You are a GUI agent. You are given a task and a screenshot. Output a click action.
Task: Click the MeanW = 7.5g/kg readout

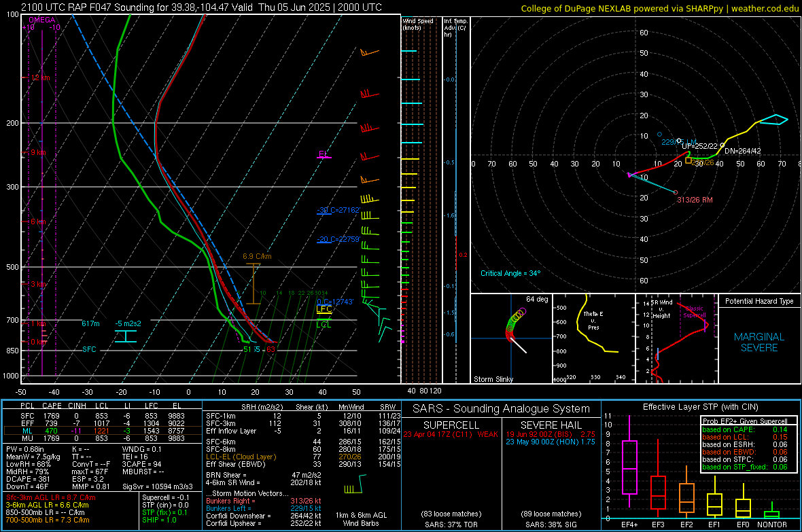pyautogui.click(x=33, y=457)
